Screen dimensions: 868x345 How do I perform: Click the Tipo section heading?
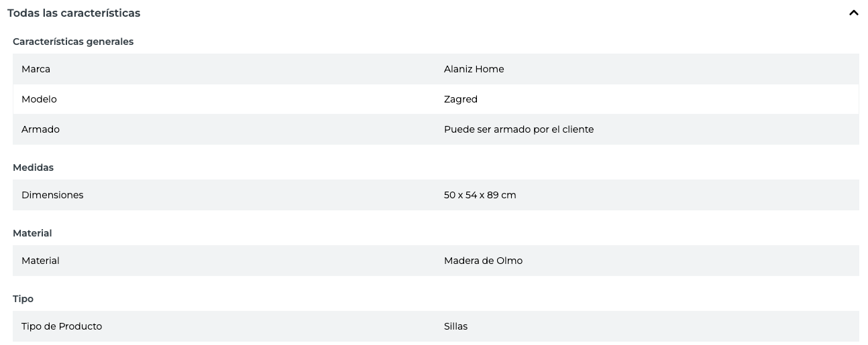(x=23, y=299)
